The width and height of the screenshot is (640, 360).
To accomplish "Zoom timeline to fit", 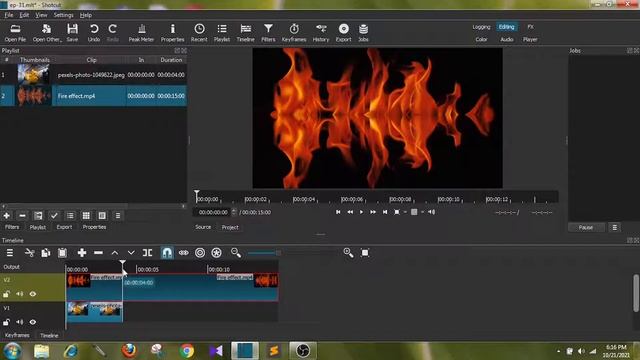I will (x=365, y=253).
